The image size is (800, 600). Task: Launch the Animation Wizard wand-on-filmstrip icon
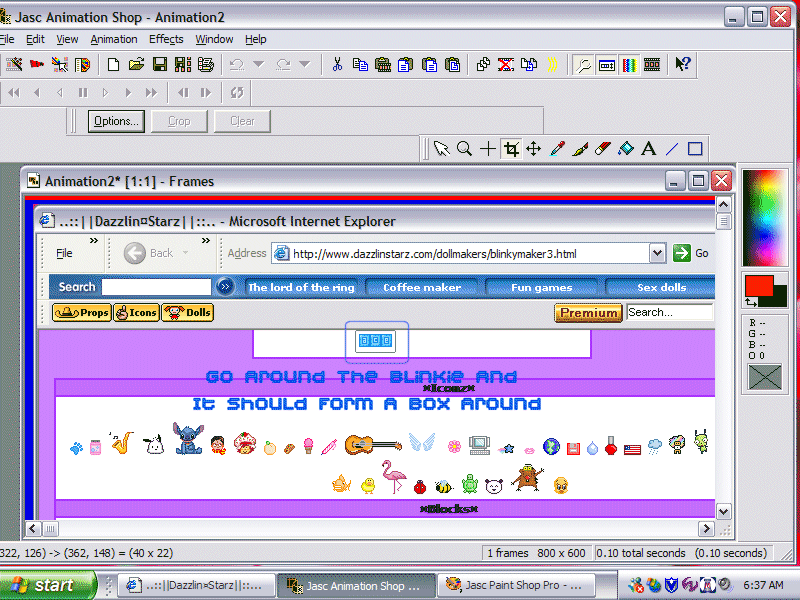click(14, 64)
